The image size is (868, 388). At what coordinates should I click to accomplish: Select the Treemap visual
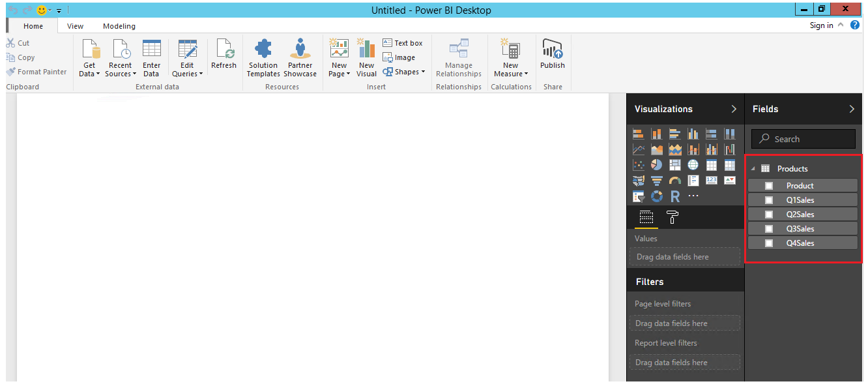pos(675,165)
